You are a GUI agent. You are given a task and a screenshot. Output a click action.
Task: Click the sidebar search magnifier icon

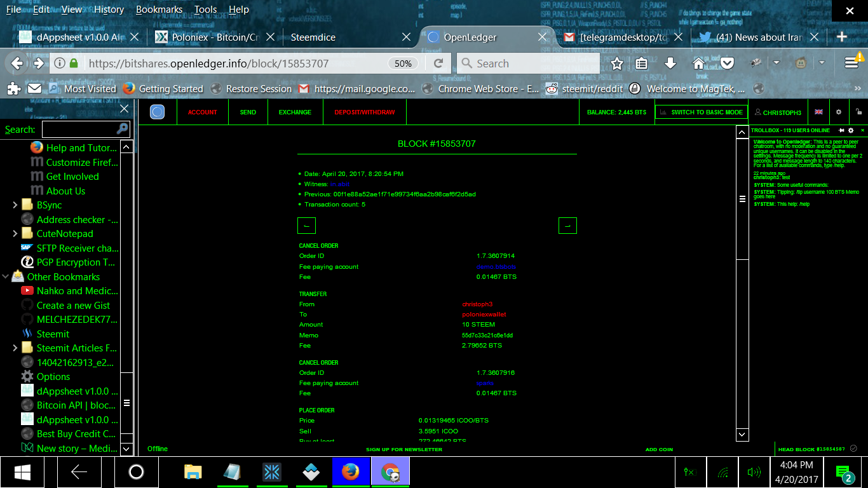point(123,129)
